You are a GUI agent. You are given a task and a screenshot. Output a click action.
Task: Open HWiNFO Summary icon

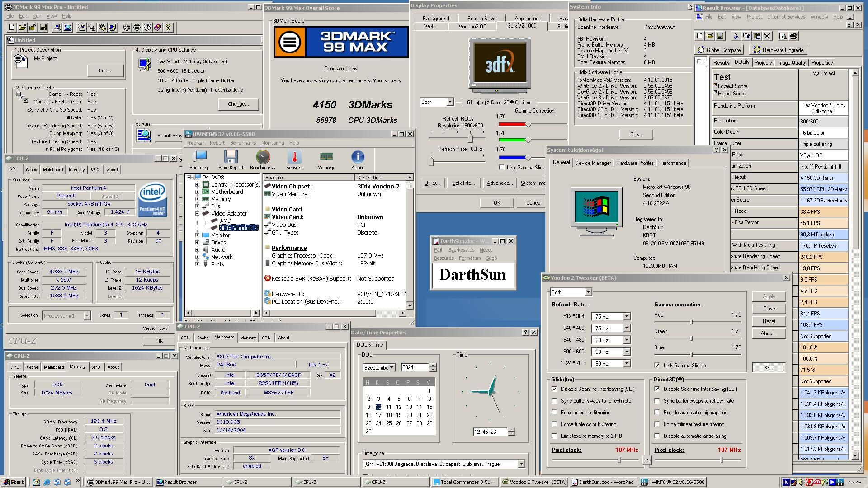(x=199, y=160)
